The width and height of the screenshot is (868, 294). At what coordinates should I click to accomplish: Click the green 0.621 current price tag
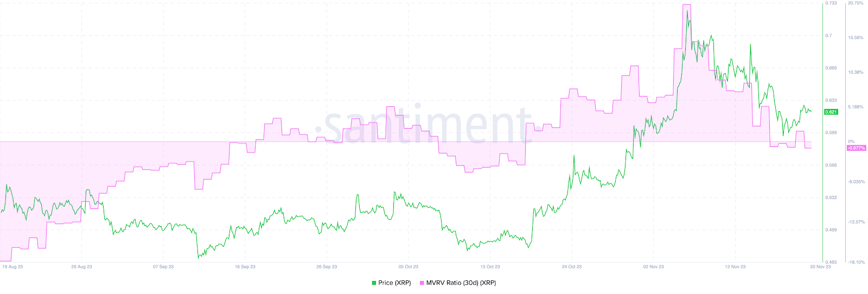pos(831,112)
